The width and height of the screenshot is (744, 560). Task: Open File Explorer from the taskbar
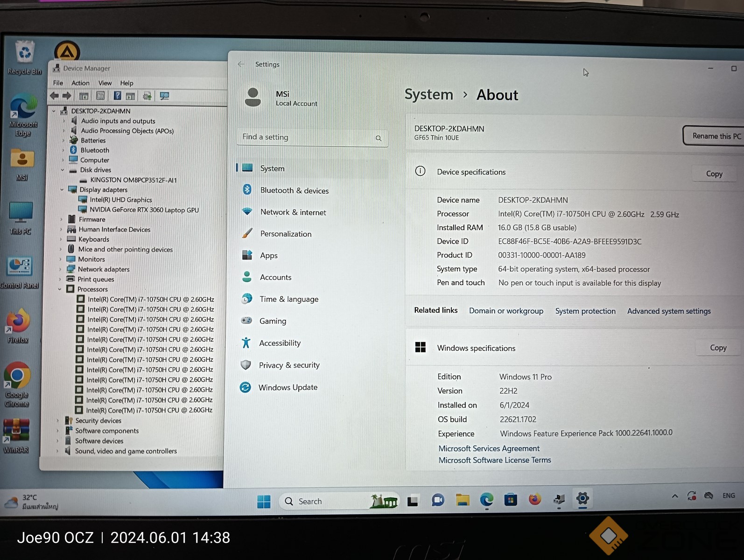click(463, 500)
